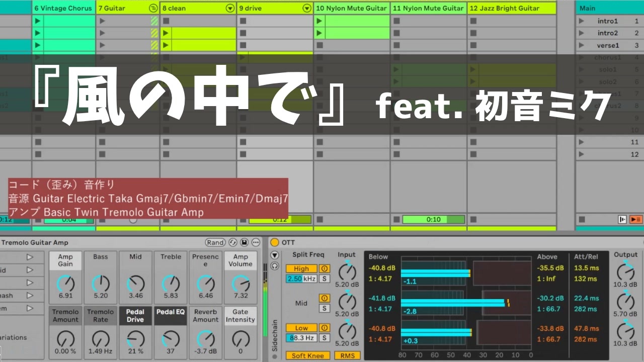Screen dimensions: 644x362
Task: Click the orange Back to Arrangement icon
Action: pyautogui.click(x=636, y=219)
